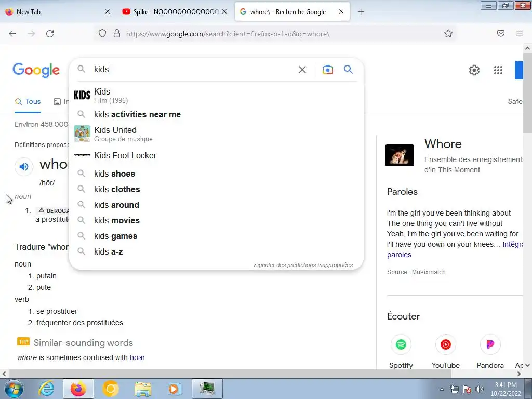This screenshot has width=532, height=399.
Task: Open the Windows Start menu orb
Action: point(14,389)
